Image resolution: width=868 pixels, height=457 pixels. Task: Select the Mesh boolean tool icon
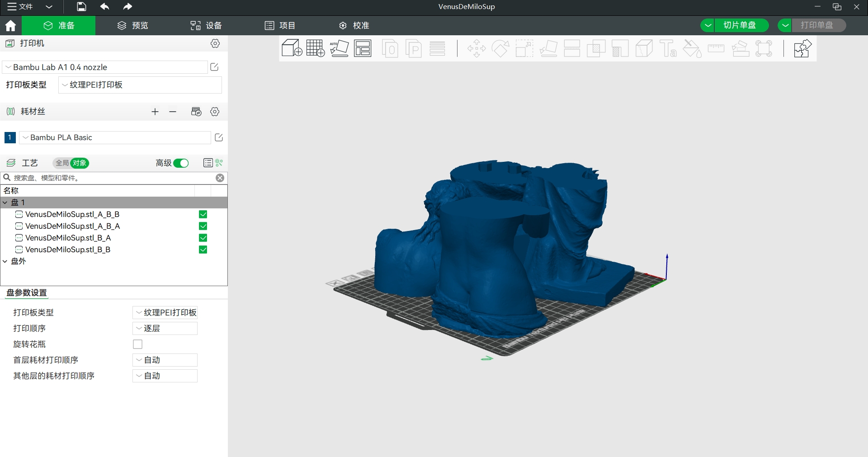pyautogui.click(x=596, y=48)
